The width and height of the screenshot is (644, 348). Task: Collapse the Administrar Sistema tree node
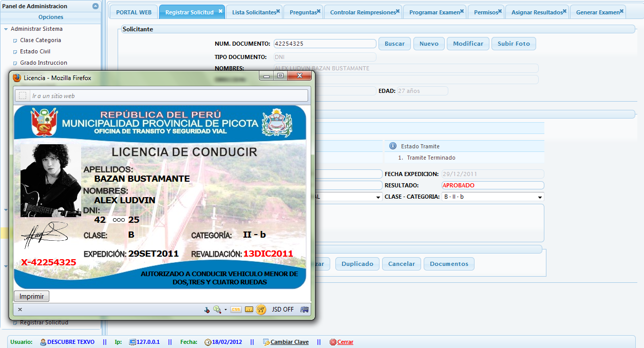coord(6,29)
